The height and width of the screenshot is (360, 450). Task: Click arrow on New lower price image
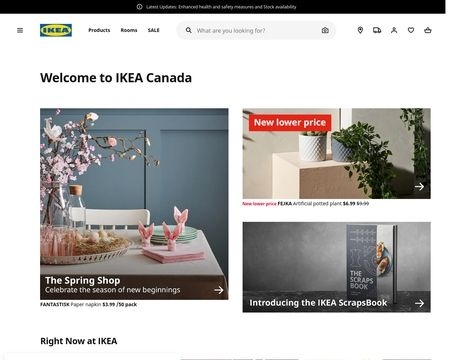(x=419, y=187)
